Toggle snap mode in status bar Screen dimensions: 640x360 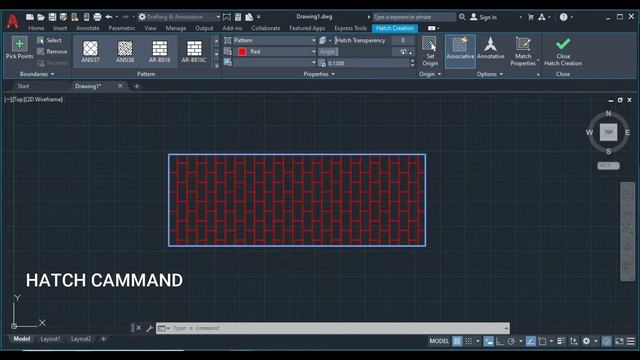point(469,341)
